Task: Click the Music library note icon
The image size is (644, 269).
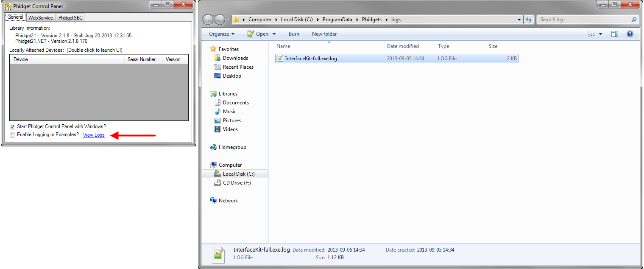Action: click(x=217, y=112)
